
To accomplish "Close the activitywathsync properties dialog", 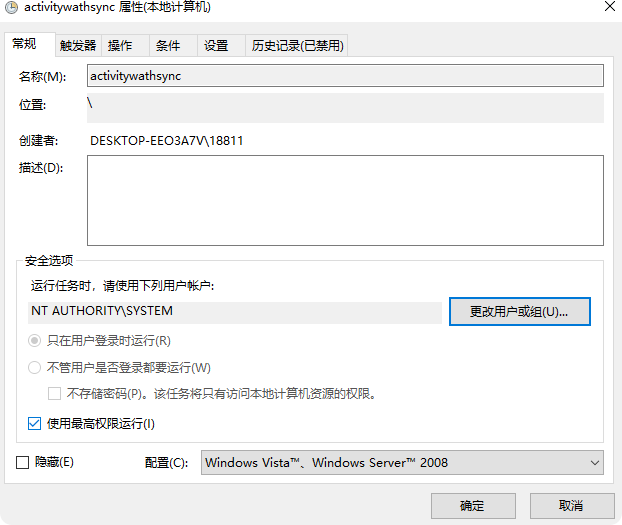I will [x=610, y=6].
